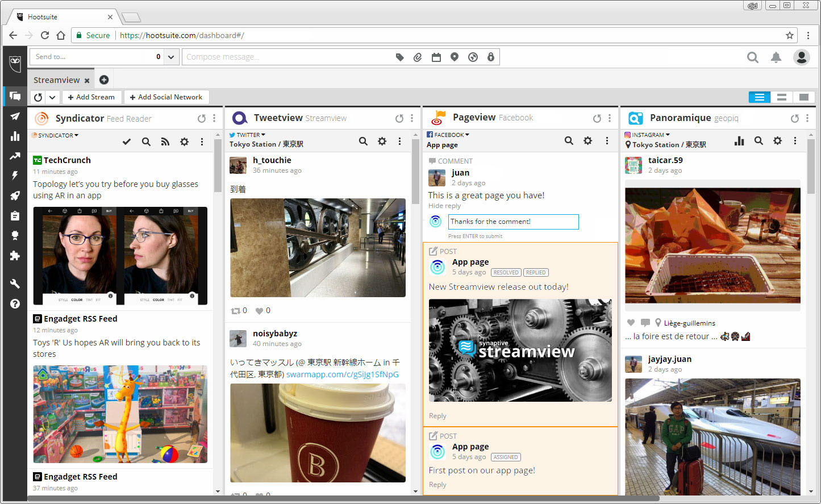
Task: Click Reply under First post
Action: 437,485
